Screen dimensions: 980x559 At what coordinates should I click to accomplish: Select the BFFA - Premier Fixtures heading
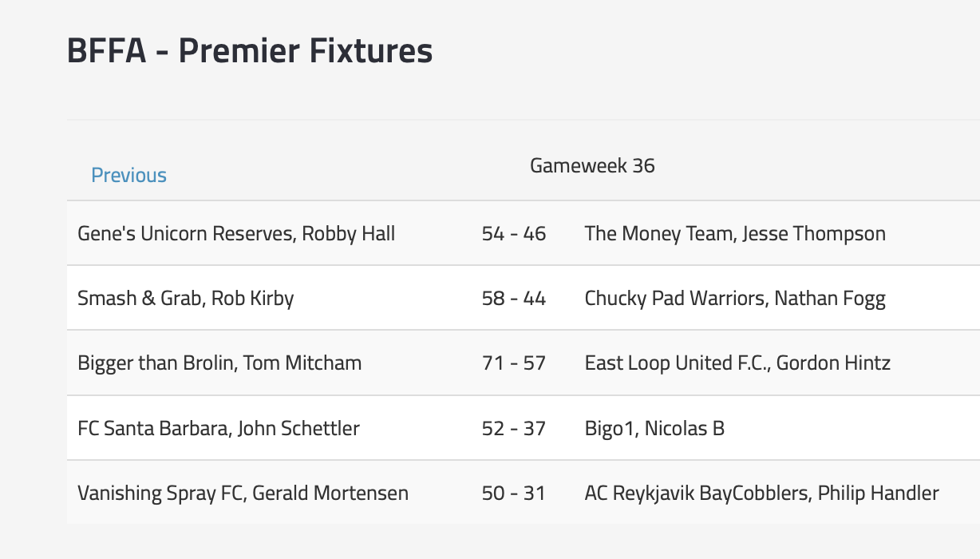[250, 51]
